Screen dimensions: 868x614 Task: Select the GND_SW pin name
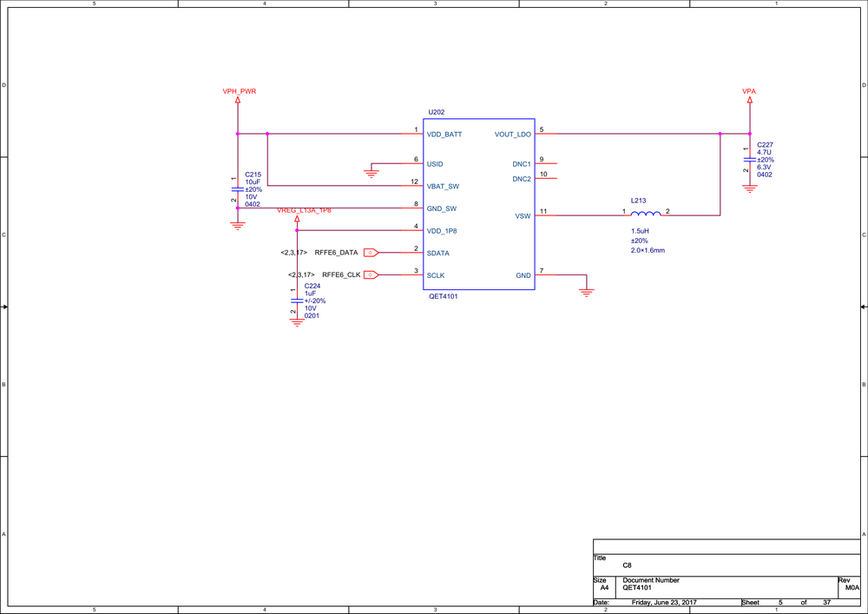click(x=441, y=208)
